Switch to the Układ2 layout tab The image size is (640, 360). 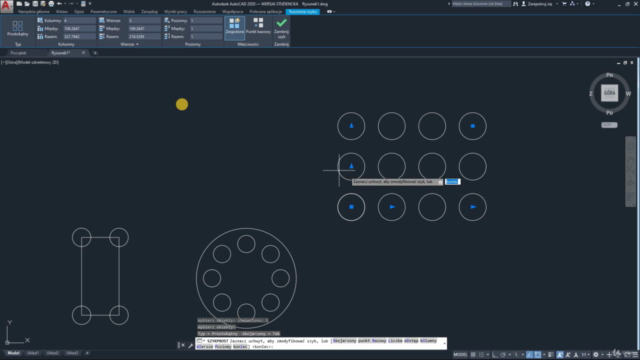click(52, 353)
